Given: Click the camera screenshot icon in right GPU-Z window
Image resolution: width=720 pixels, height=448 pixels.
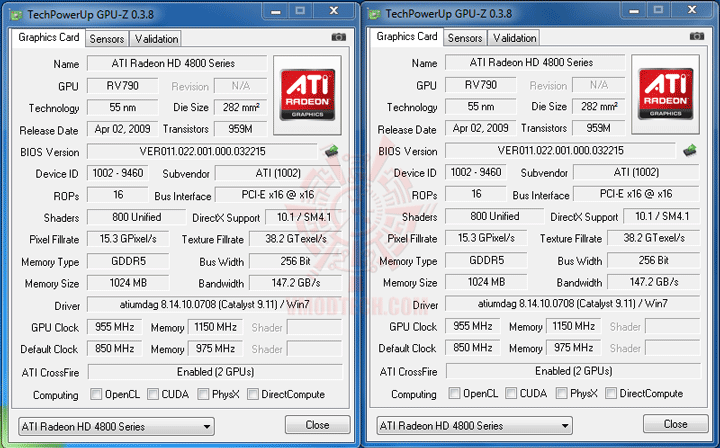Looking at the screenshot, I should 697,36.
